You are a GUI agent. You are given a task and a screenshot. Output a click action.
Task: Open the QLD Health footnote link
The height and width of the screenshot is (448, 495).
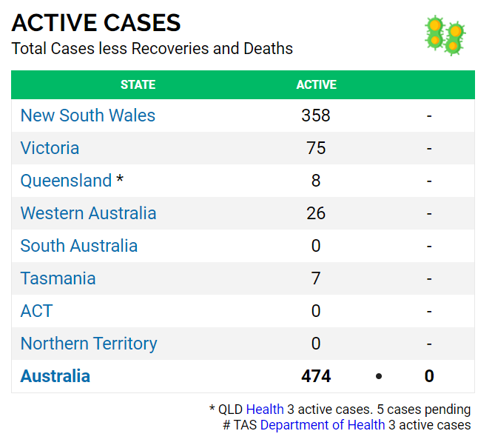[x=265, y=409]
